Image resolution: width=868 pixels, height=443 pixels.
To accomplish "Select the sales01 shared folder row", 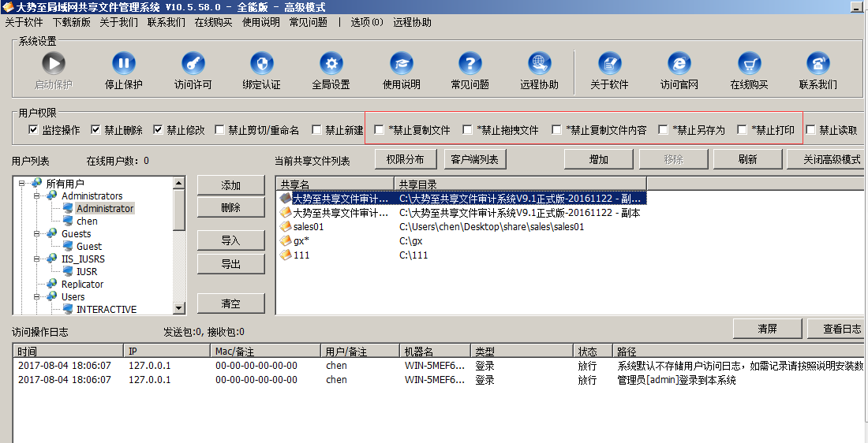I will 309,227.
